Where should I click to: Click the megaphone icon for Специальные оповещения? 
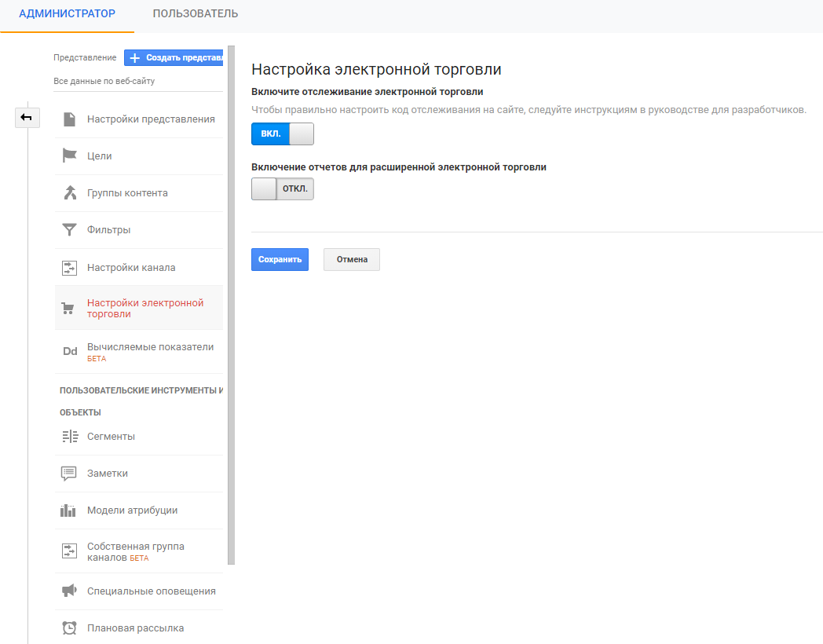point(69,591)
